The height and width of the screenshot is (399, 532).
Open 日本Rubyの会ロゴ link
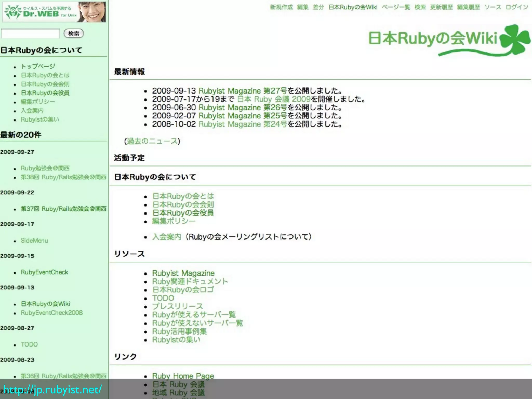tap(183, 290)
